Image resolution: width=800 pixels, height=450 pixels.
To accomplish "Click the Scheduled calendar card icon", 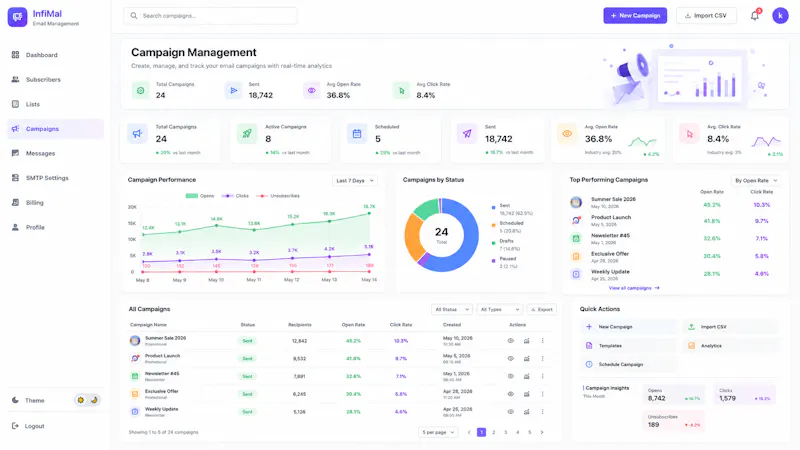I will pos(357,134).
